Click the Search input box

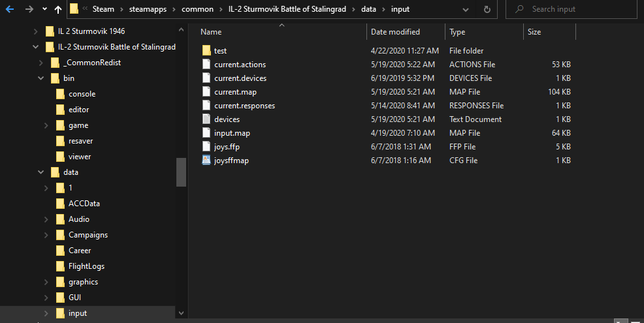point(572,9)
